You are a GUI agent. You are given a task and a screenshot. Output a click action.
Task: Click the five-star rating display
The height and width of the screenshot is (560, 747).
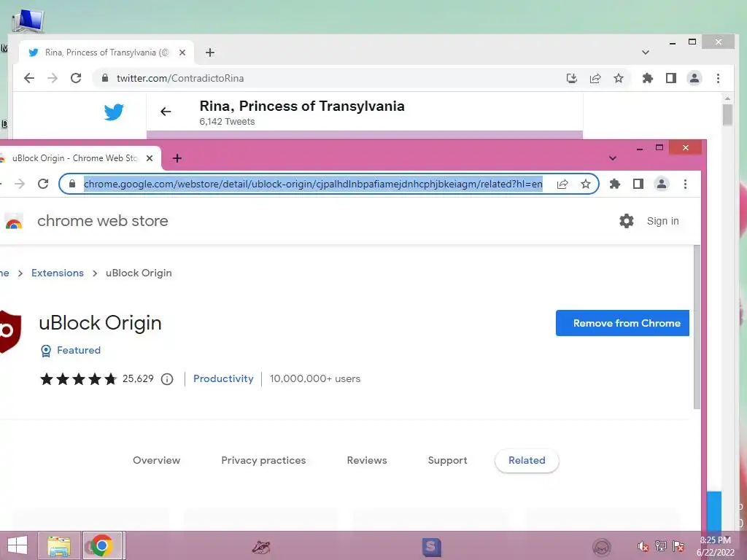point(79,379)
